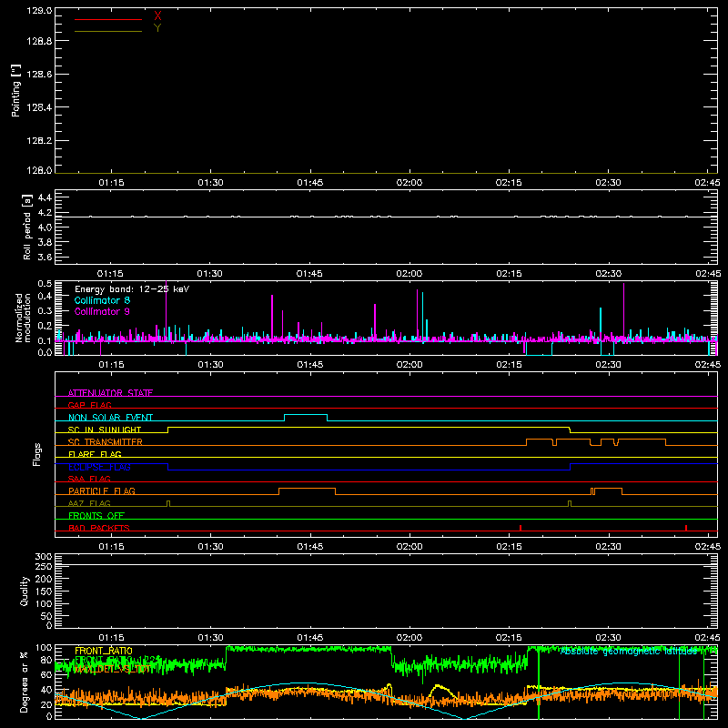Image resolution: width=728 pixels, height=728 pixels.
Task: Select the 128.4 pointing tick label
Action: [39, 107]
